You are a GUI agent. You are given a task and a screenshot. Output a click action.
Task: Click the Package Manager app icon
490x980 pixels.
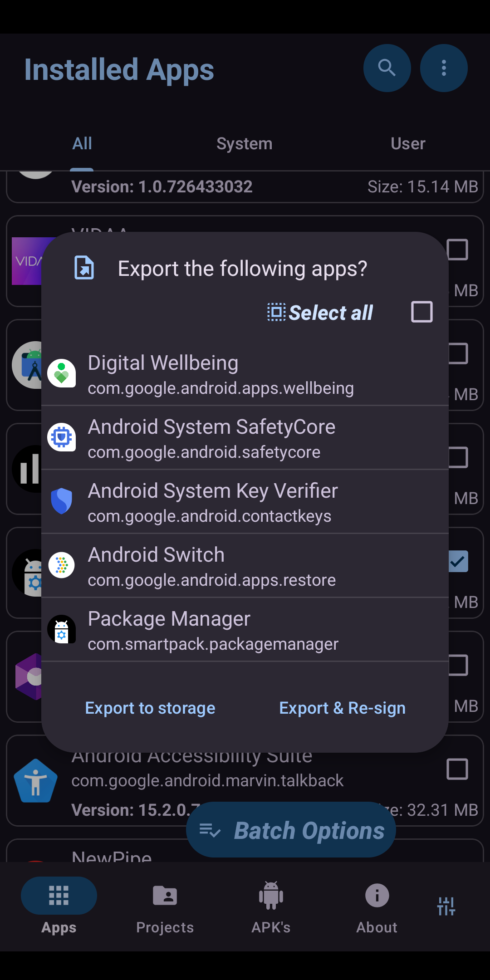point(62,629)
